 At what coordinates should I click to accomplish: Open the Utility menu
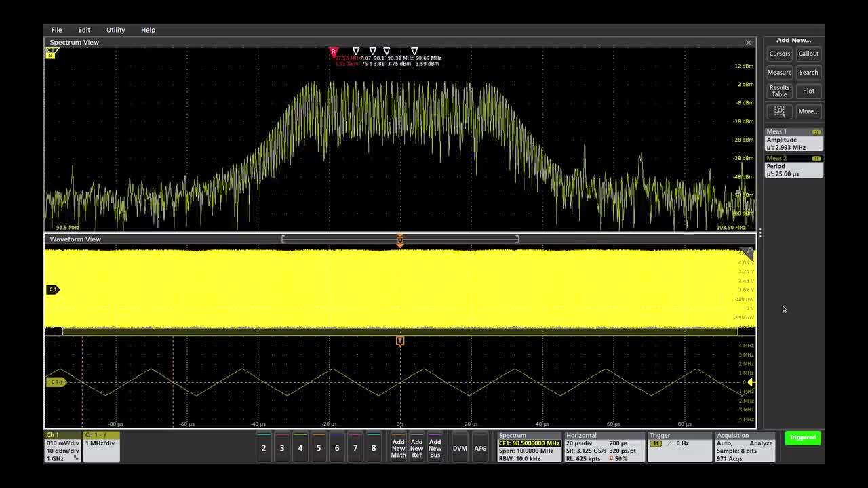coord(115,30)
